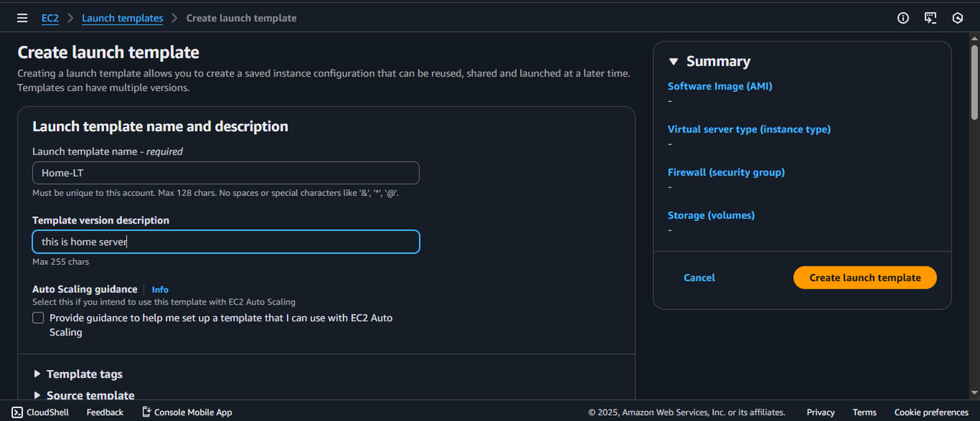Expand the Source template section
980x421 pixels.
pos(83,395)
